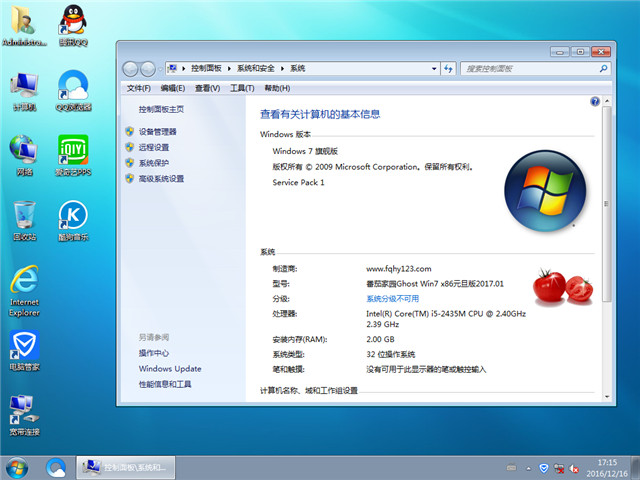Click the vertical scrollbar thumb

coord(607,204)
